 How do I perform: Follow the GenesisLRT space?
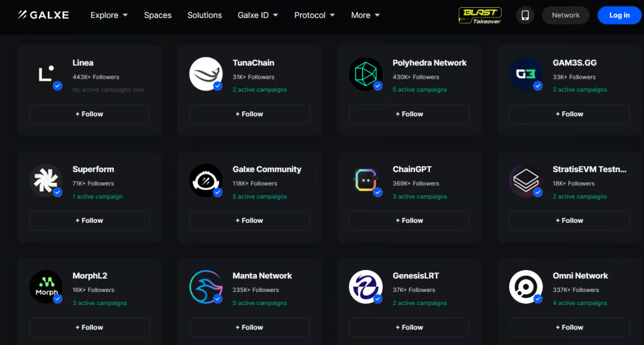[x=409, y=327]
